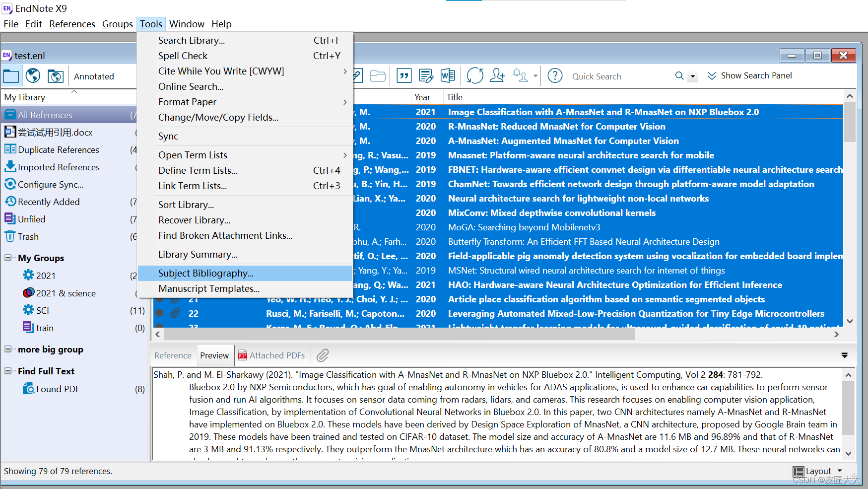The image size is (868, 489).
Task: Open the Groups menu
Action: [117, 24]
